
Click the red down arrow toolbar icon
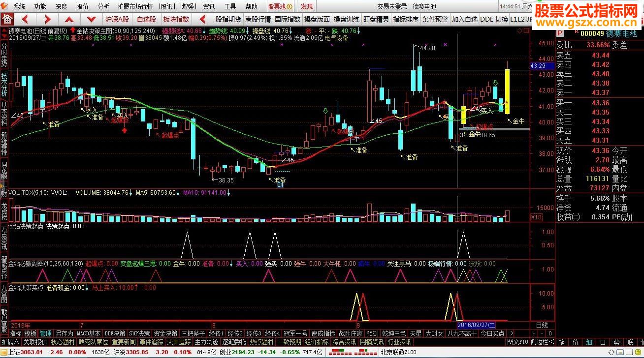coord(91,19)
